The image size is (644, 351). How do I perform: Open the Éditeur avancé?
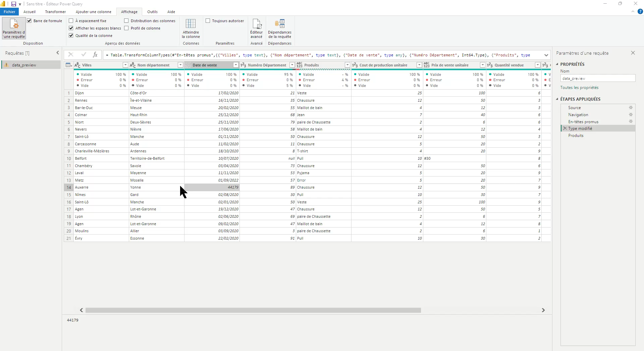[x=256, y=29]
